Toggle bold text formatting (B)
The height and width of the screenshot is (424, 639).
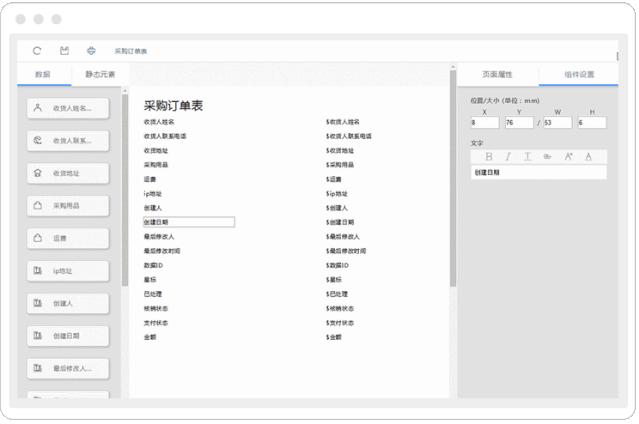[x=489, y=157]
